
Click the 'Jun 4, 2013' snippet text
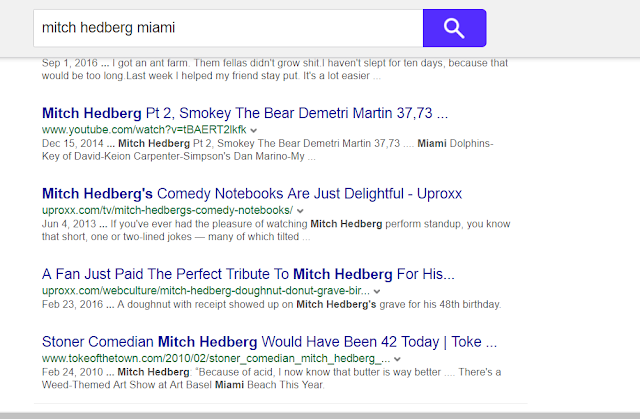pos(276,230)
